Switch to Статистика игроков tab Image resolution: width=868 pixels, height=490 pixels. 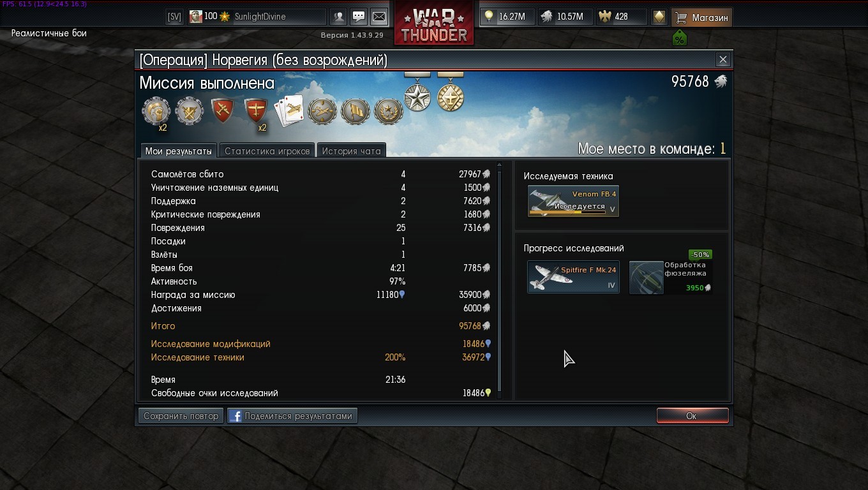pos(267,151)
